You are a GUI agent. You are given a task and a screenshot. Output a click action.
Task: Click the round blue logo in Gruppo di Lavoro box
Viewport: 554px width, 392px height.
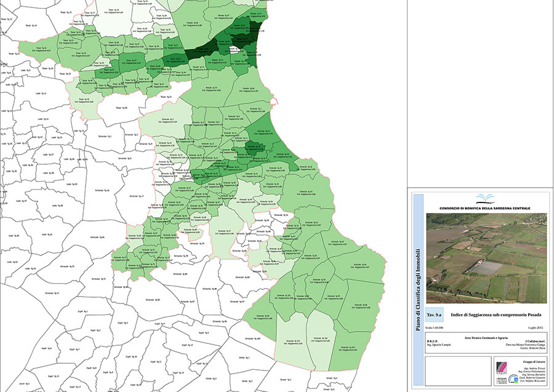pos(513,380)
